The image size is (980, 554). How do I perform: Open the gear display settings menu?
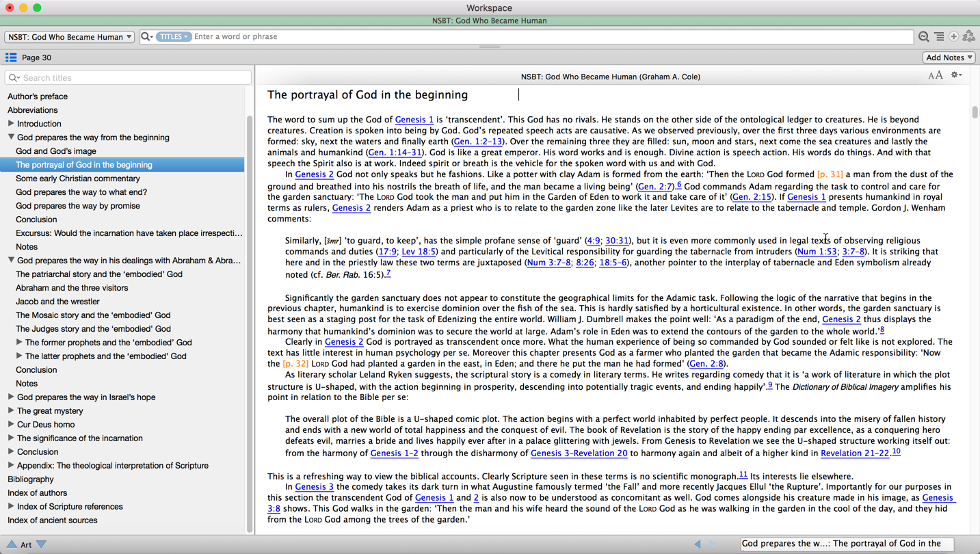click(956, 75)
